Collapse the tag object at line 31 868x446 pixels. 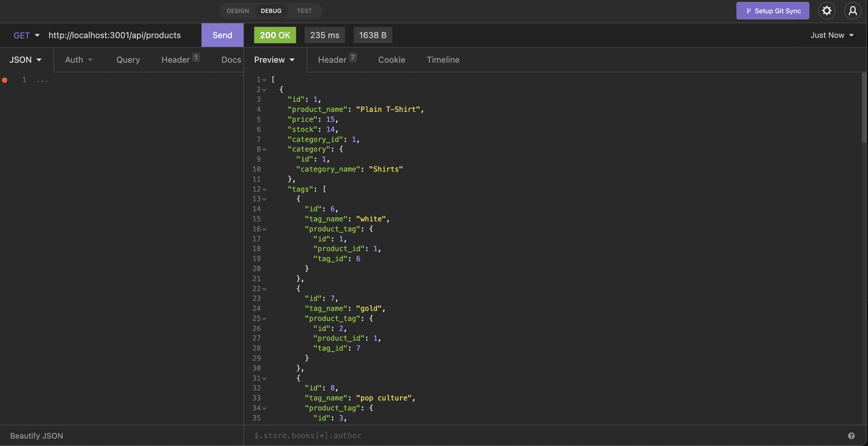pyautogui.click(x=264, y=378)
